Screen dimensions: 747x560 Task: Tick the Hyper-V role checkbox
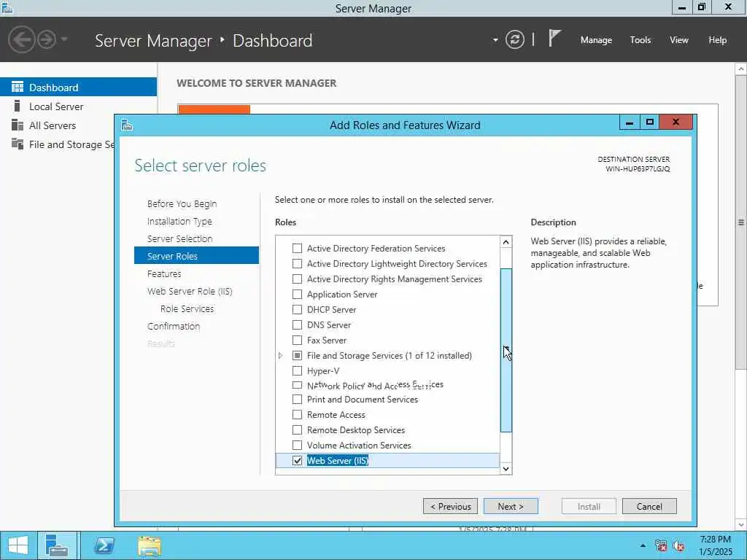(x=298, y=371)
